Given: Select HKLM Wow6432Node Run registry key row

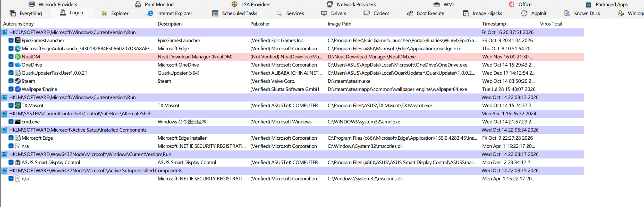Looking at the screenshot, I should pos(292,154).
